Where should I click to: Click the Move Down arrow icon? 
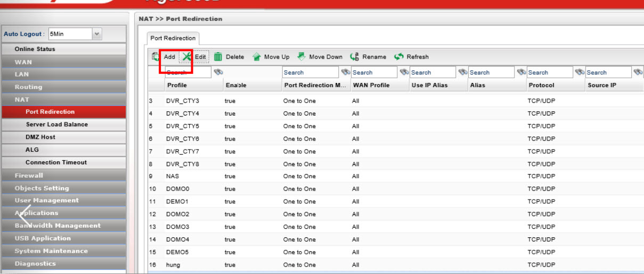coord(301,57)
